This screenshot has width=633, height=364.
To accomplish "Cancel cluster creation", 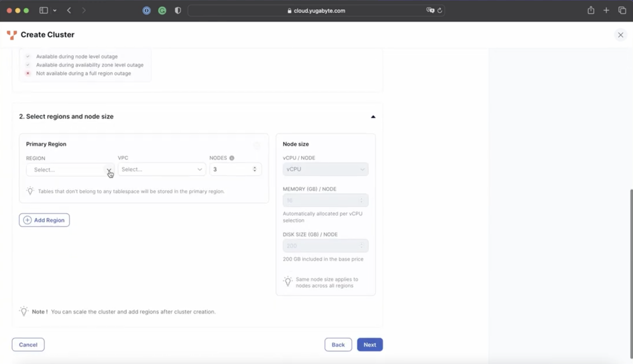I will [28, 345].
